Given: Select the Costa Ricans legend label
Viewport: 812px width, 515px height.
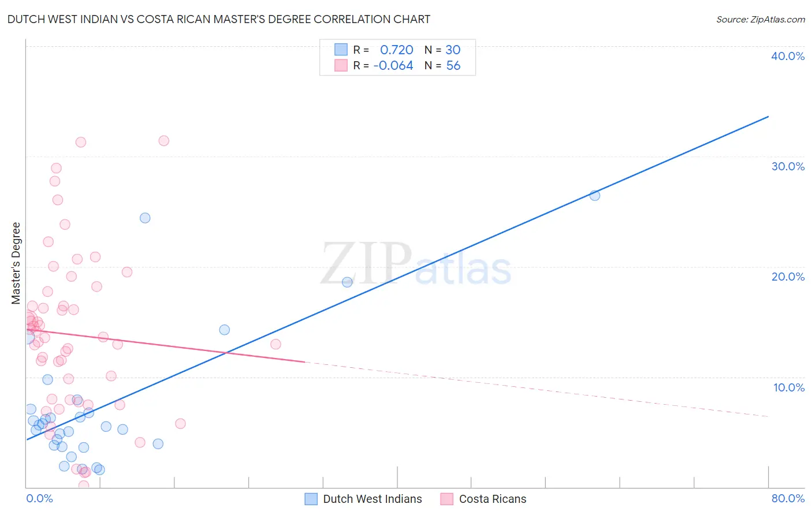Looking at the screenshot, I should point(493,499).
